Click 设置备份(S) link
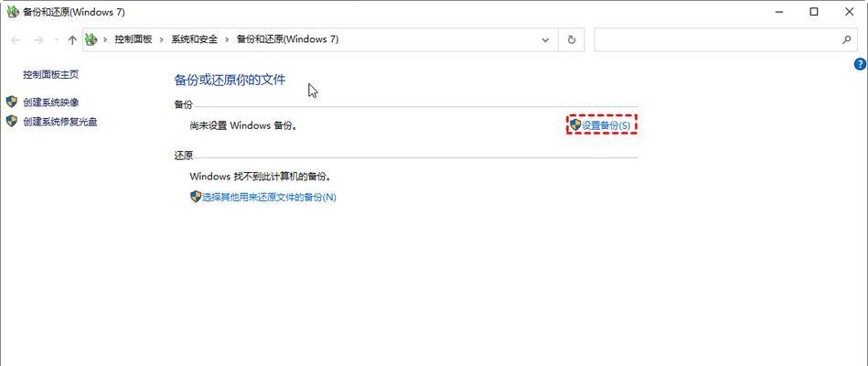This screenshot has width=868, height=366. (x=601, y=125)
